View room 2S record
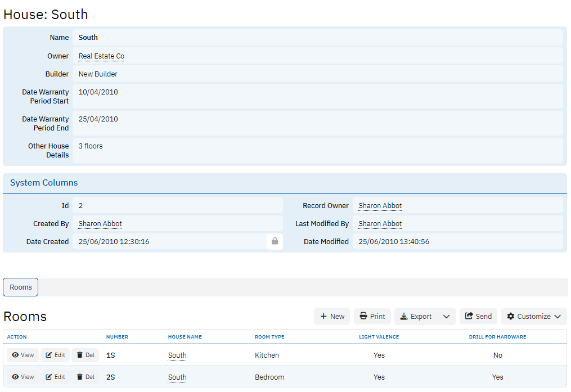The height and width of the screenshot is (392, 571). [x=23, y=377]
